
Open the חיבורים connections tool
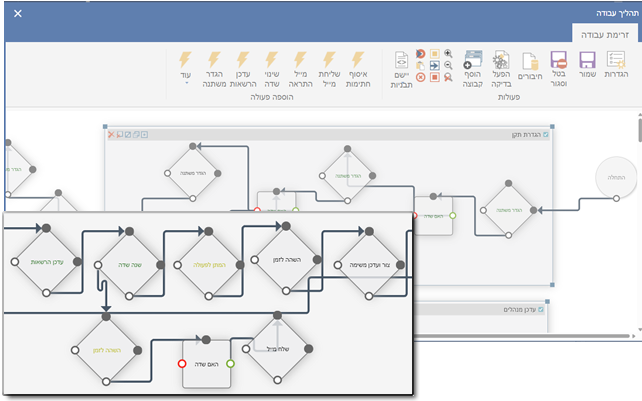[530, 64]
